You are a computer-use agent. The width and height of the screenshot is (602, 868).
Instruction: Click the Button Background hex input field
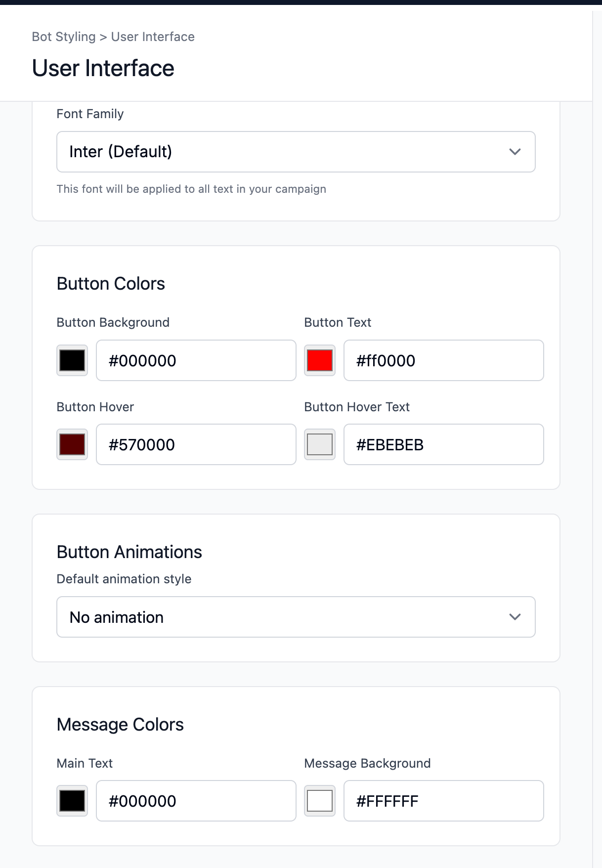196,360
